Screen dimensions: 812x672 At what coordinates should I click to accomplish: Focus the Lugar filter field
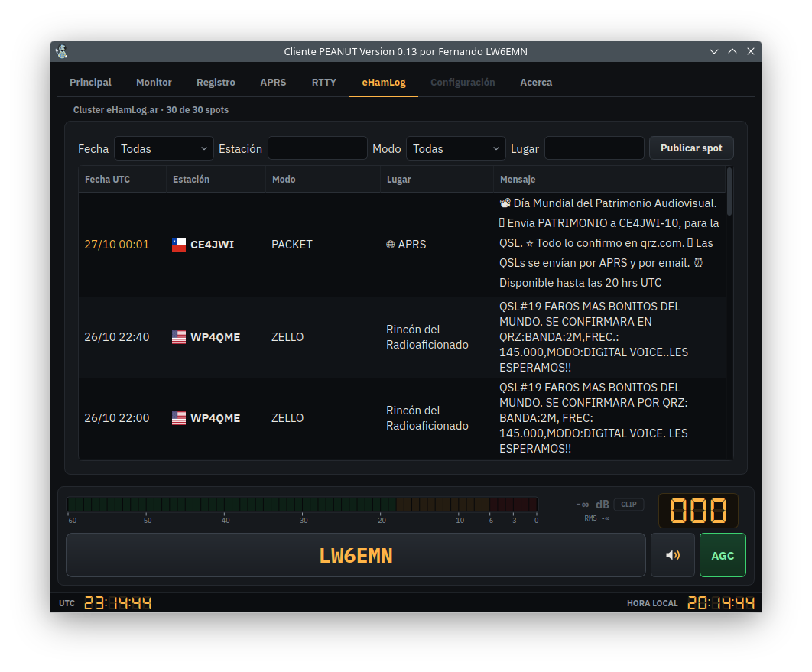point(595,148)
